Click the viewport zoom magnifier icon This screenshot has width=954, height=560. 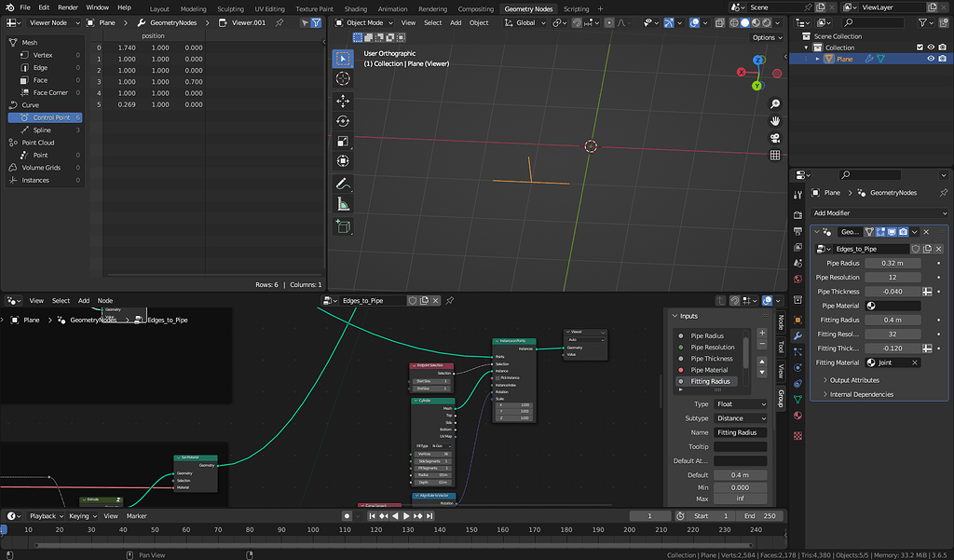[774, 104]
